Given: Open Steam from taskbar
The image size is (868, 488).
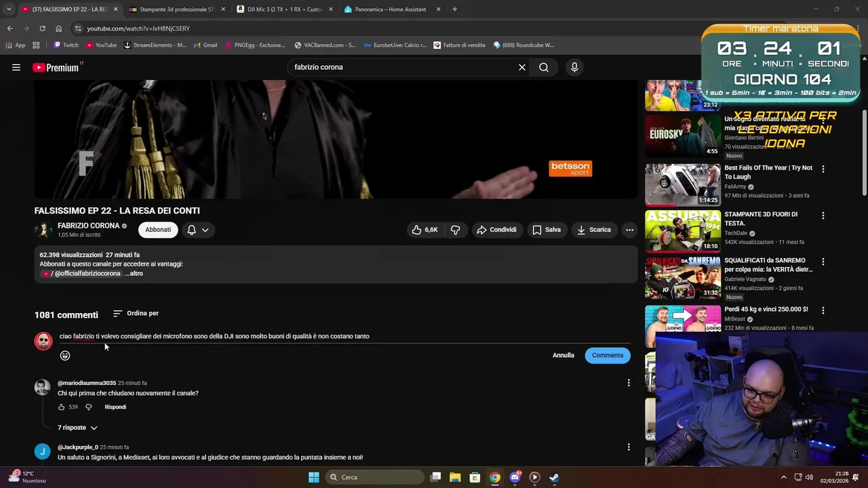Looking at the screenshot, I should pos(554,477).
